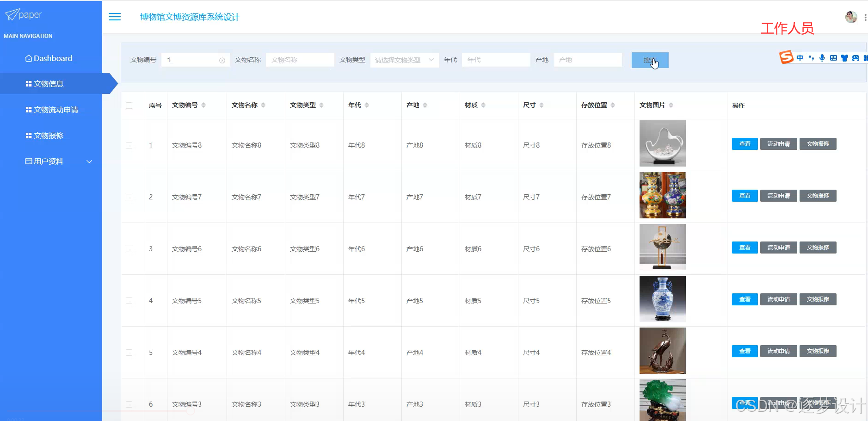Check the row for 文物编号8
Screen dimensions: 868x421
(x=129, y=145)
